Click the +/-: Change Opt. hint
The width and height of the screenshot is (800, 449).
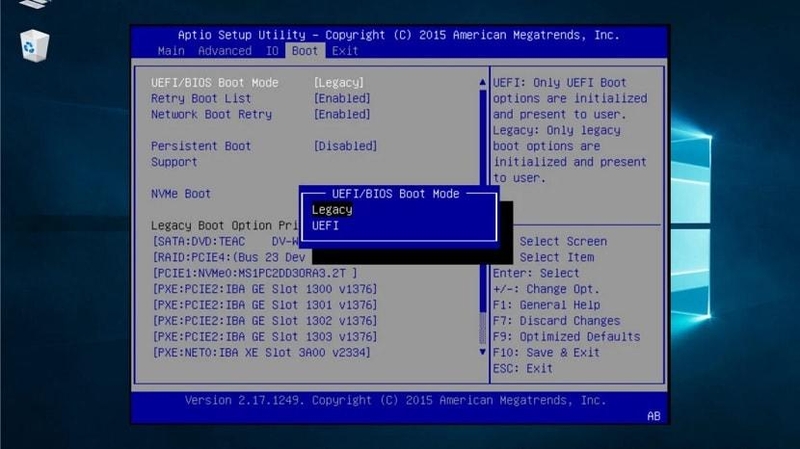point(546,289)
